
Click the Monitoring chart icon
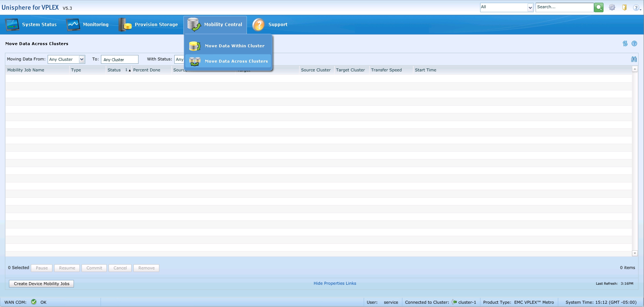click(73, 24)
